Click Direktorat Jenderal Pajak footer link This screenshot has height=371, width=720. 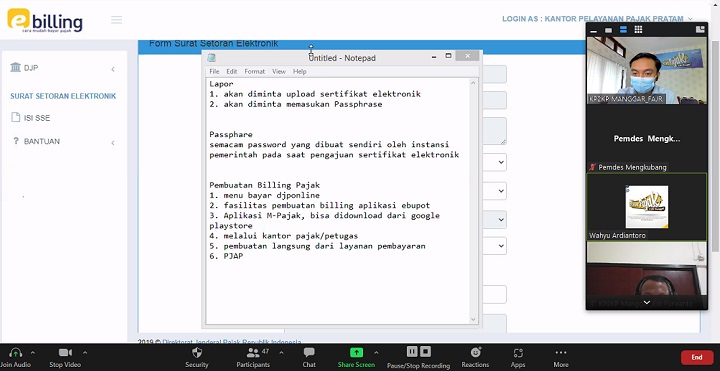[x=232, y=342]
